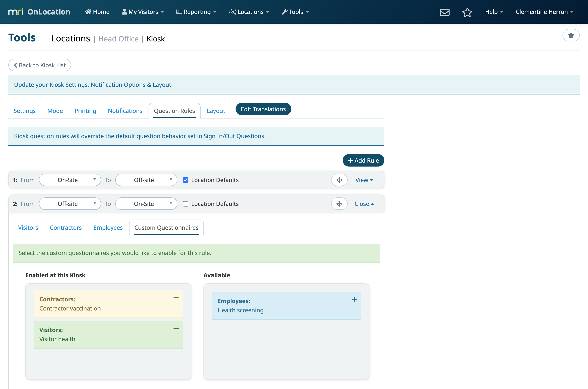
Task: Enable Location Defaults checkbox for rule 2
Action: 186,204
